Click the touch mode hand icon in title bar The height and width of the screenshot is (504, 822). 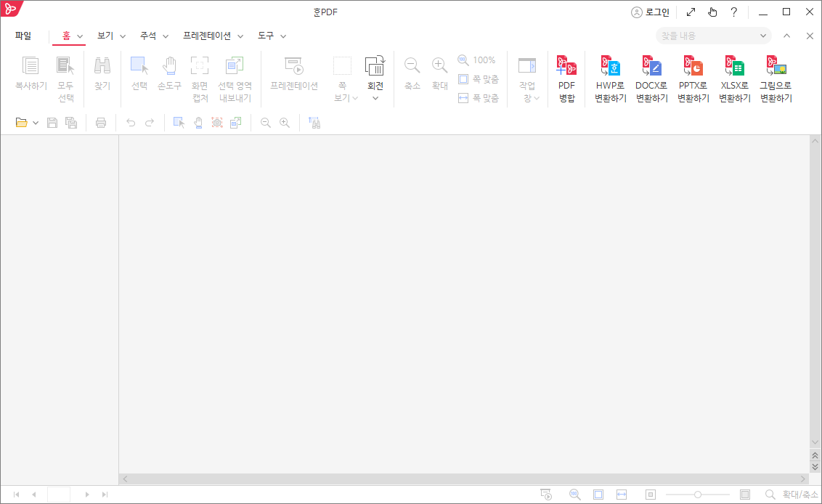pyautogui.click(x=712, y=12)
